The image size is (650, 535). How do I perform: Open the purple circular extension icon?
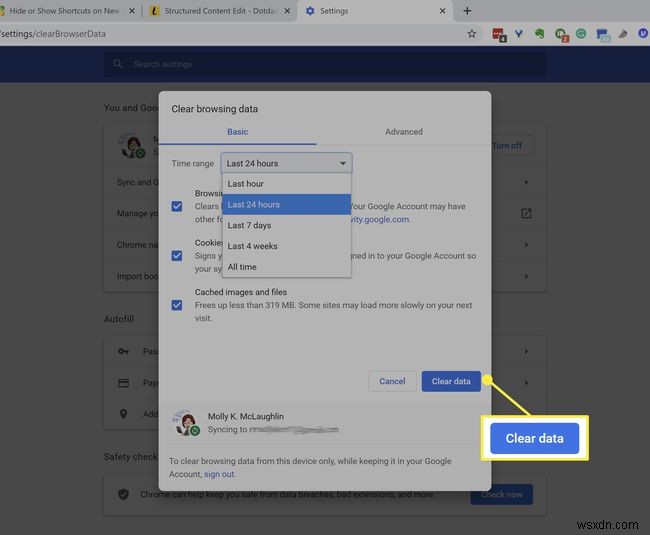click(643, 34)
